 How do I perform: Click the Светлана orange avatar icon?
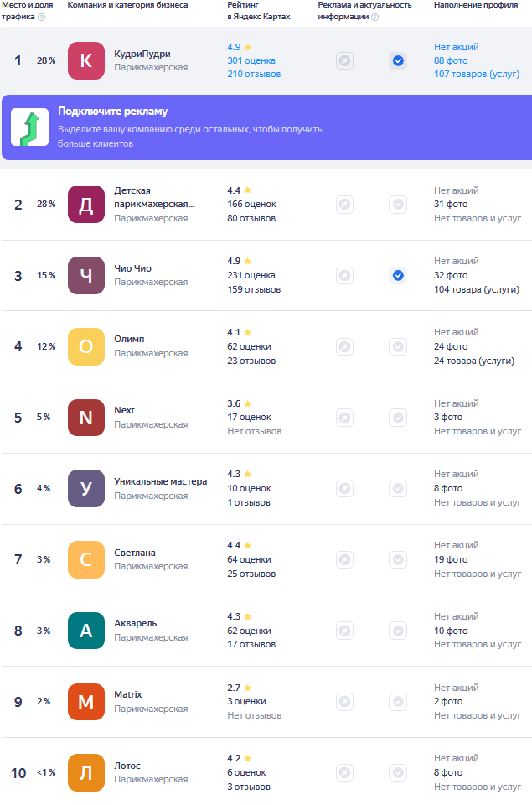pyautogui.click(x=86, y=559)
